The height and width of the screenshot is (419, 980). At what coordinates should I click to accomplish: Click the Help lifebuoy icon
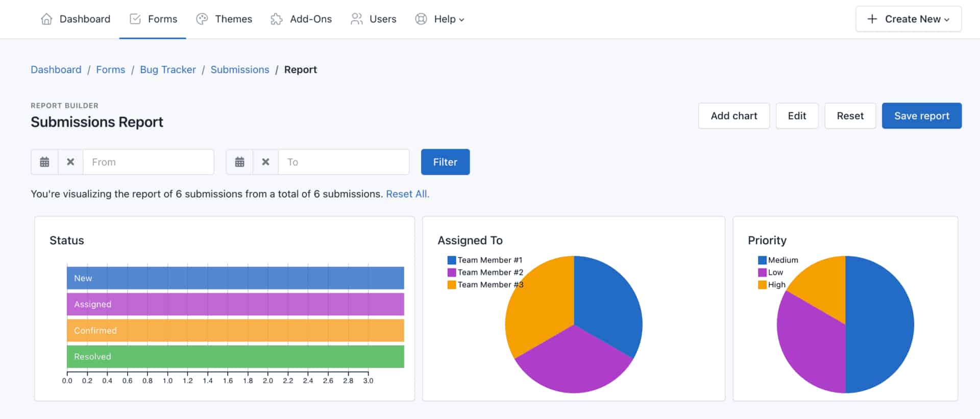pos(421,19)
